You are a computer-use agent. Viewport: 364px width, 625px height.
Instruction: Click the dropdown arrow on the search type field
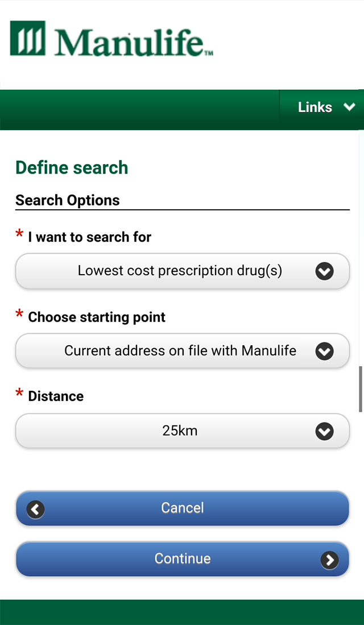pyautogui.click(x=324, y=271)
